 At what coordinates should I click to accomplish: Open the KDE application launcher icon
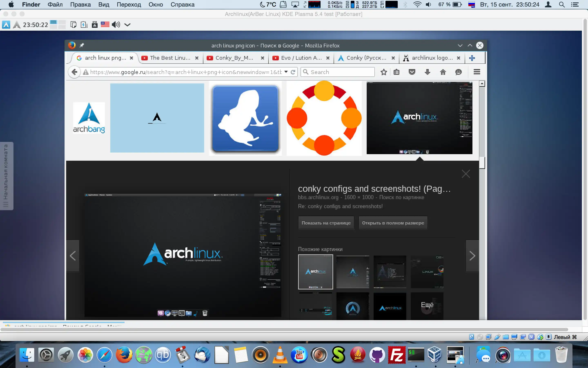tap(6, 25)
